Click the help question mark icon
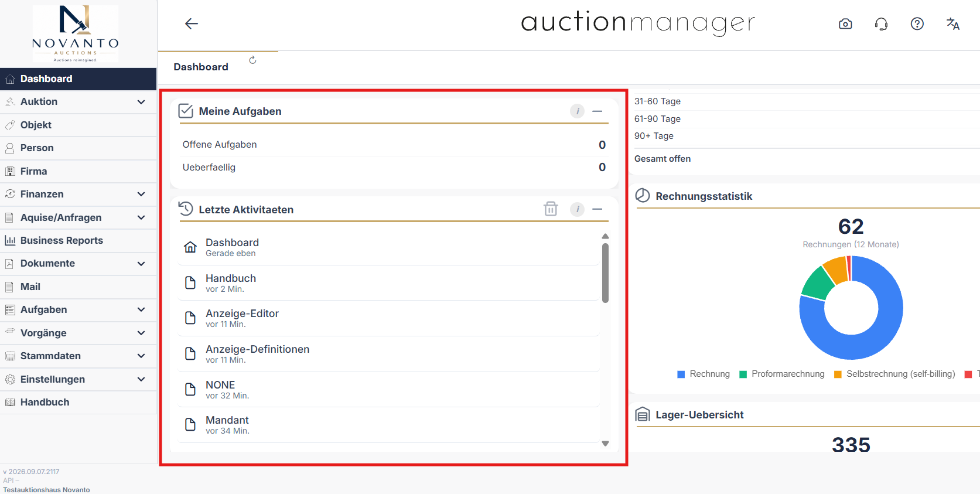The width and height of the screenshot is (980, 494). coord(917,24)
